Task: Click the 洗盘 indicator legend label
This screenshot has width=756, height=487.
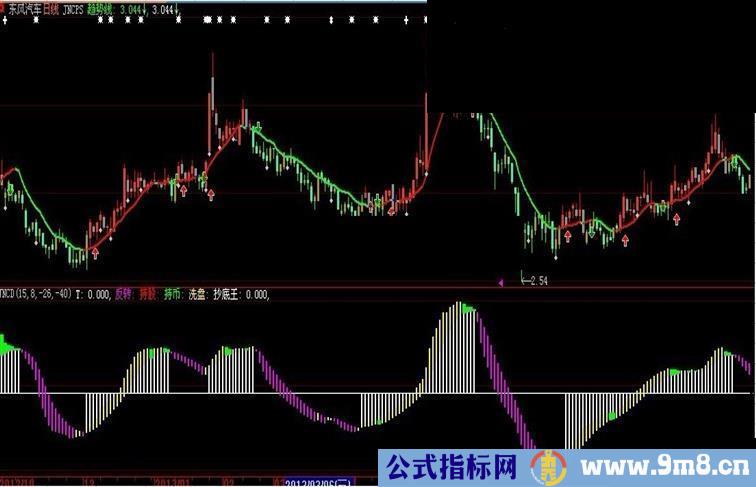Action: [x=196, y=294]
